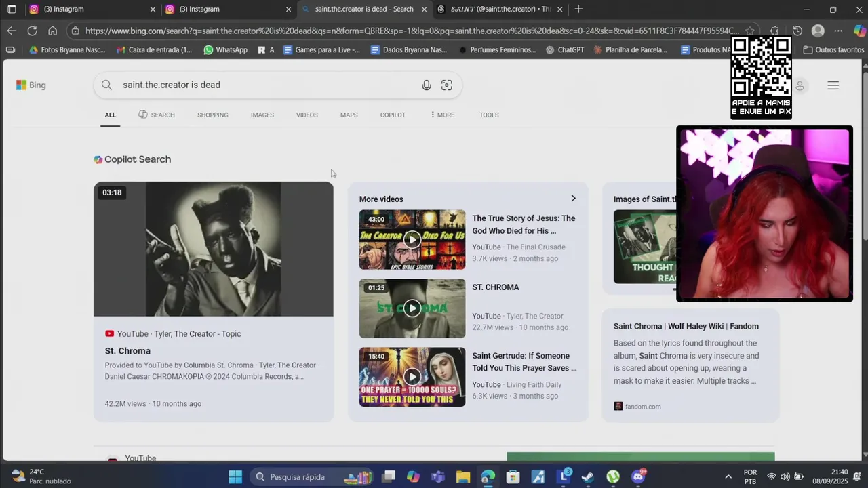This screenshot has width=868, height=488.
Task: Open Task View on the taskbar
Action: 389,476
